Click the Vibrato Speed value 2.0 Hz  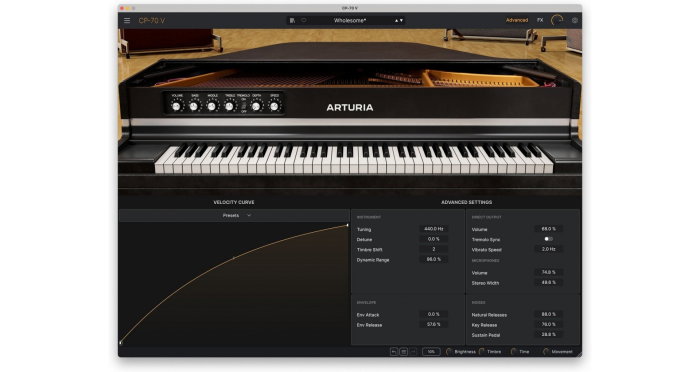[549, 249]
